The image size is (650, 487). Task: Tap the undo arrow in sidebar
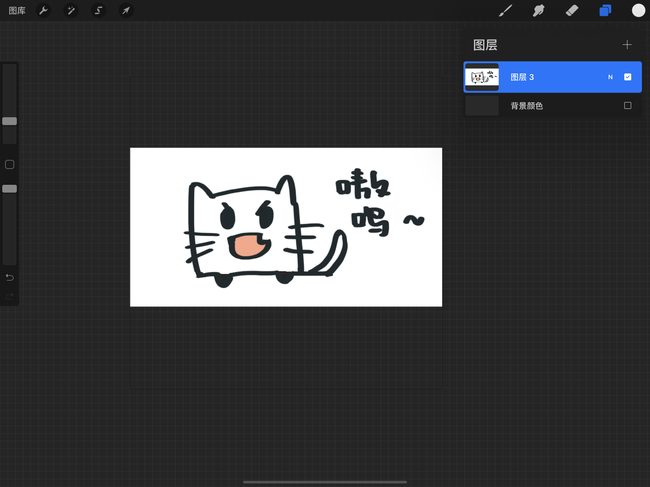(10, 277)
